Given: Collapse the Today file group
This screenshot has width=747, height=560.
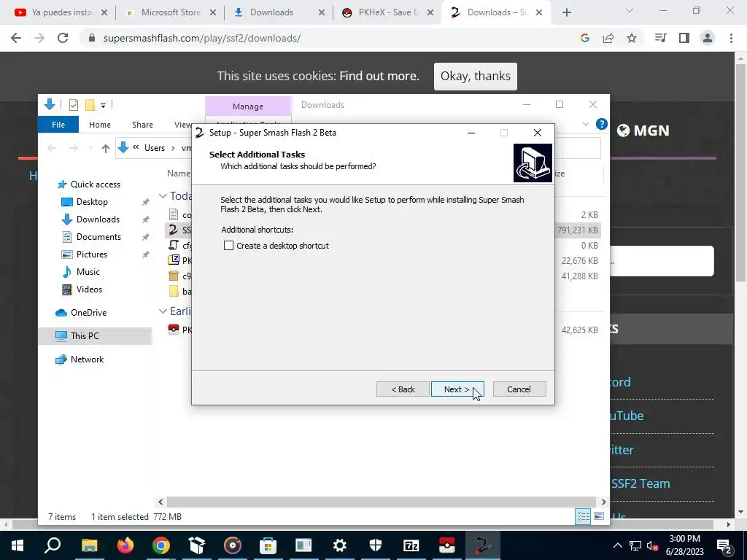Looking at the screenshot, I should 163,195.
